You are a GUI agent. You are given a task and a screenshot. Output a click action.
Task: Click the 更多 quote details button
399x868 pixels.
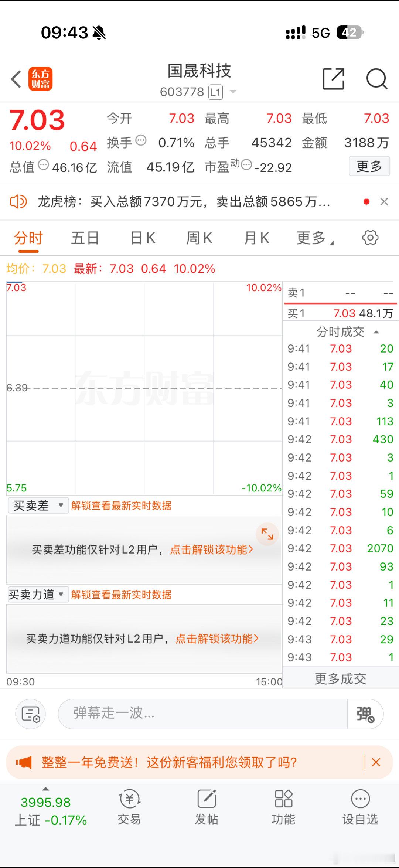pos(369,166)
